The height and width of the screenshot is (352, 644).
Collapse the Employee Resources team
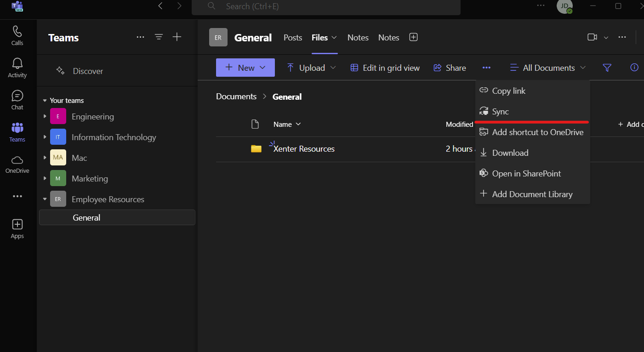[45, 199]
